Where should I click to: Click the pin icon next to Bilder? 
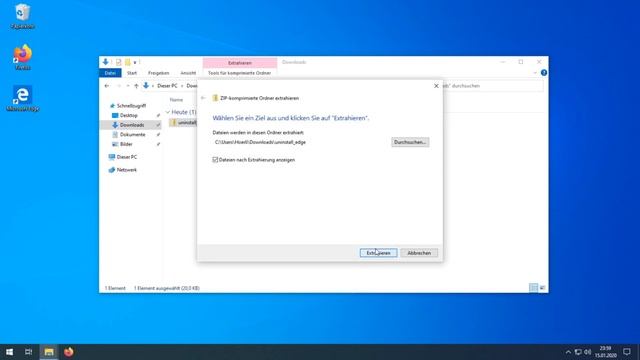pos(158,144)
